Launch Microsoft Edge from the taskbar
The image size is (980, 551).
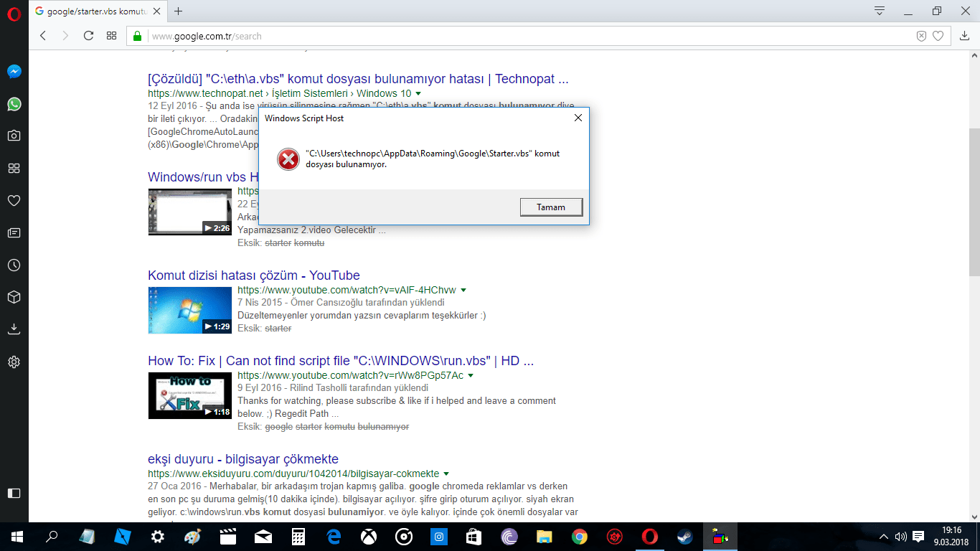[x=334, y=536]
